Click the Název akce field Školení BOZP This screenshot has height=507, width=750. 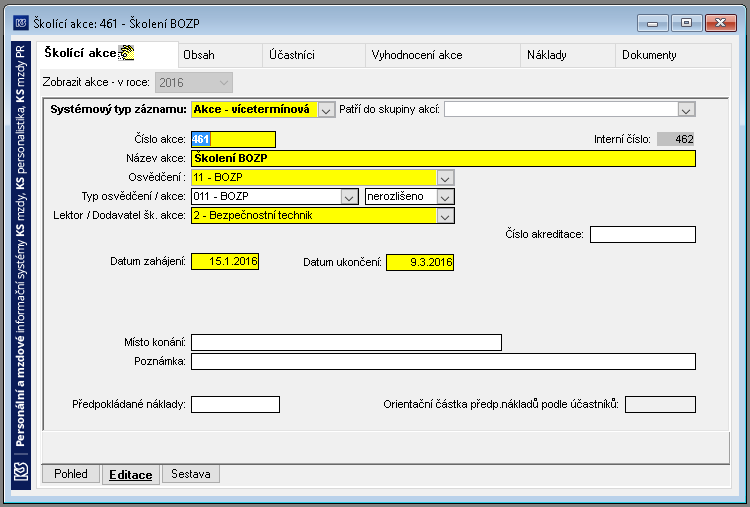pos(443,158)
